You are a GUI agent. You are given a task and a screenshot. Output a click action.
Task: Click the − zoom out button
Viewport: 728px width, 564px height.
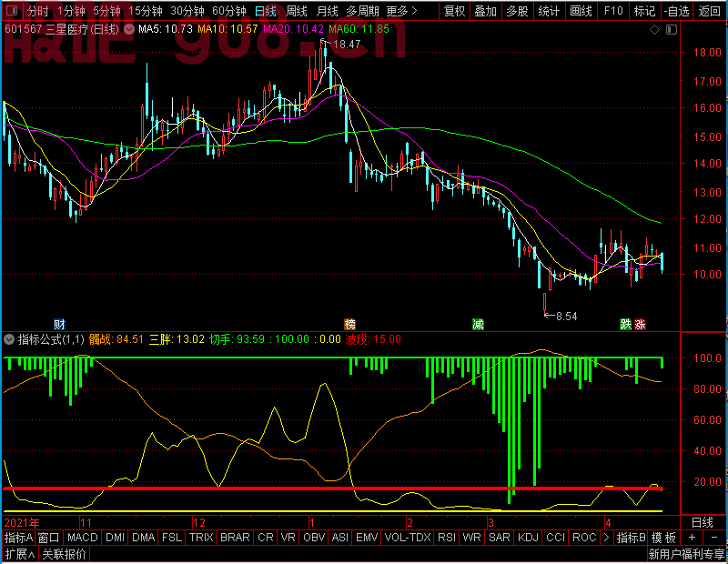pyautogui.click(x=714, y=538)
